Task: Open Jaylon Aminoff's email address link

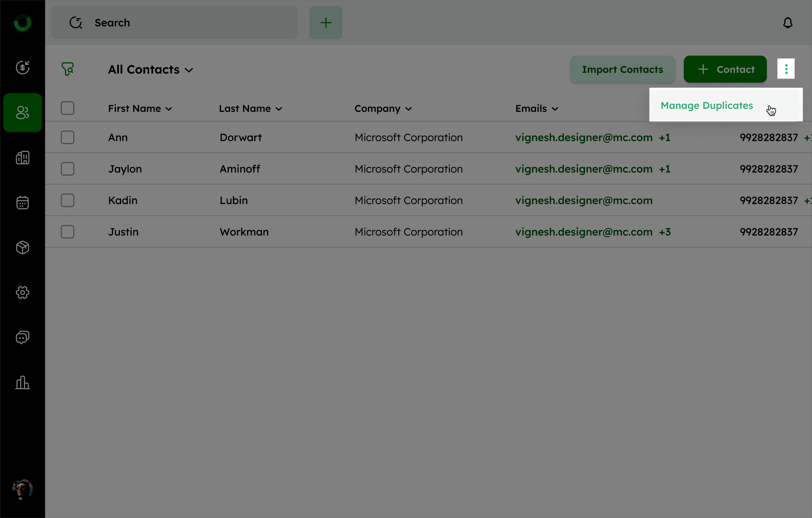Action: [584, 169]
